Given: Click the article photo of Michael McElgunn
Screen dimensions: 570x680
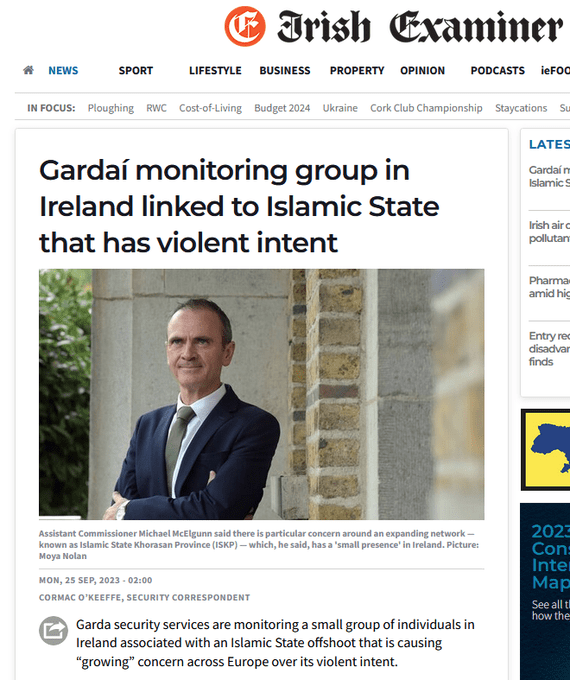Looking at the screenshot, I should point(262,394).
